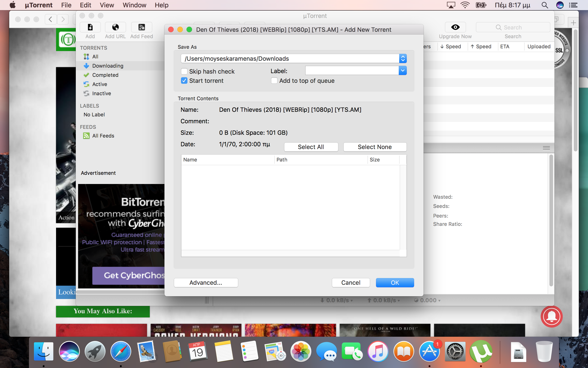Uncheck Start torrent checkbox
588x368 pixels.
point(184,80)
